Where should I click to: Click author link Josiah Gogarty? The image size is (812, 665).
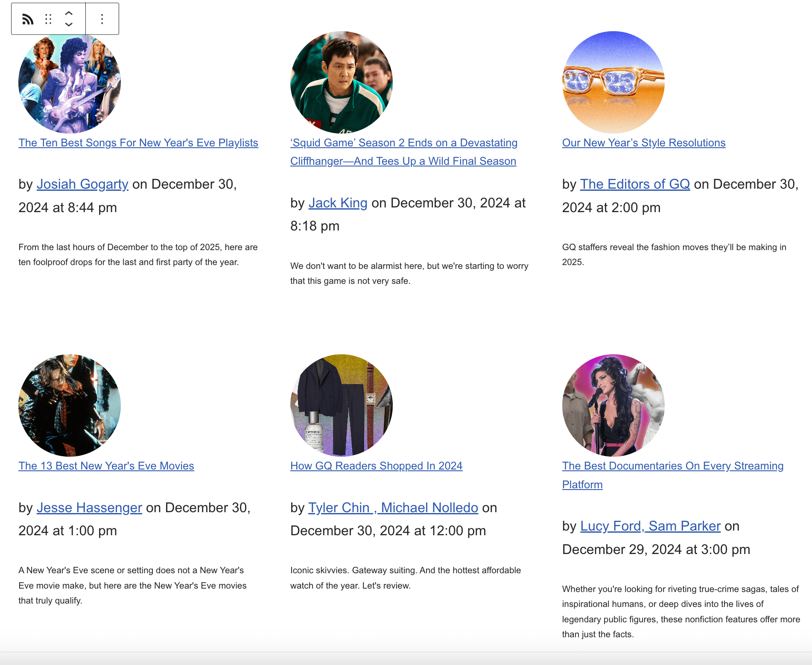point(82,184)
